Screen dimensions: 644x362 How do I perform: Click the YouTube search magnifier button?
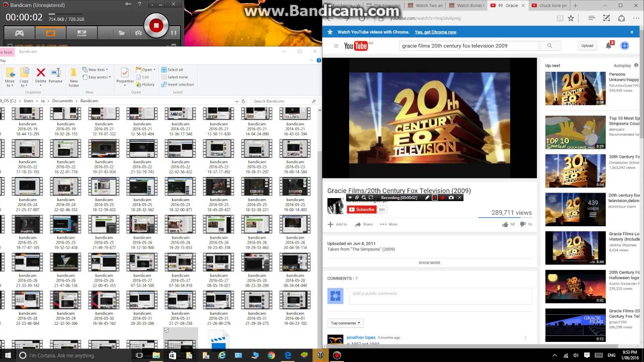(x=549, y=46)
